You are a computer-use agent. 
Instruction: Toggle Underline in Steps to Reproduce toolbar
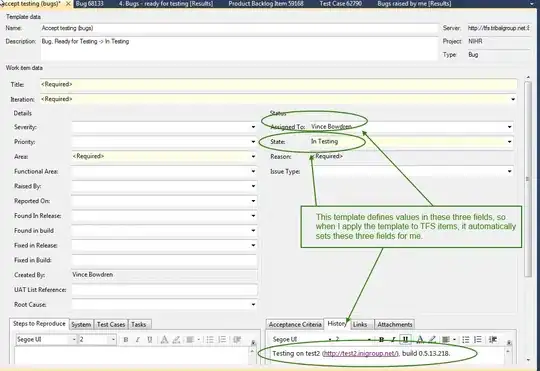pos(149,340)
